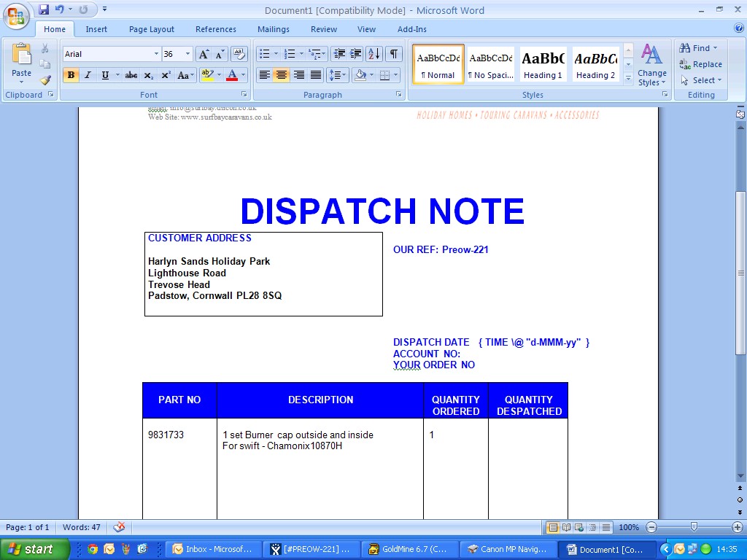Sort the selected text

(x=374, y=54)
